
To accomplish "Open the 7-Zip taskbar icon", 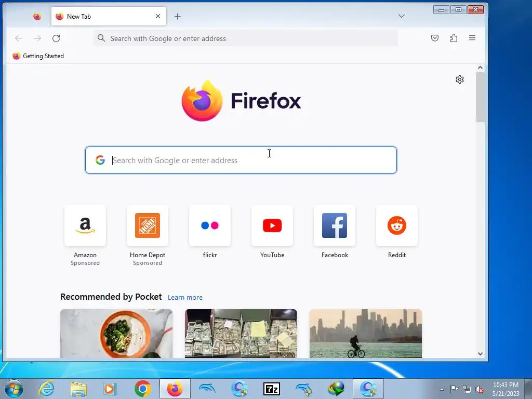I will 272,389.
